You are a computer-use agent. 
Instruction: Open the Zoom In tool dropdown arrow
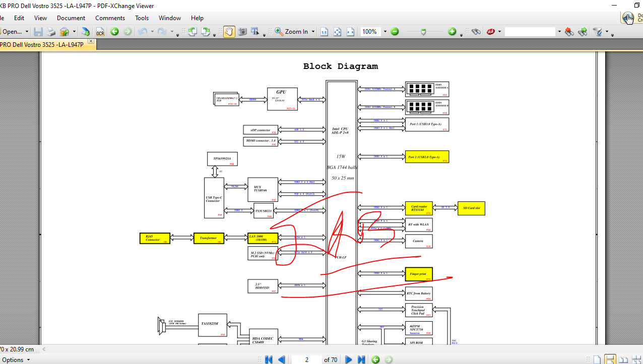313,32
